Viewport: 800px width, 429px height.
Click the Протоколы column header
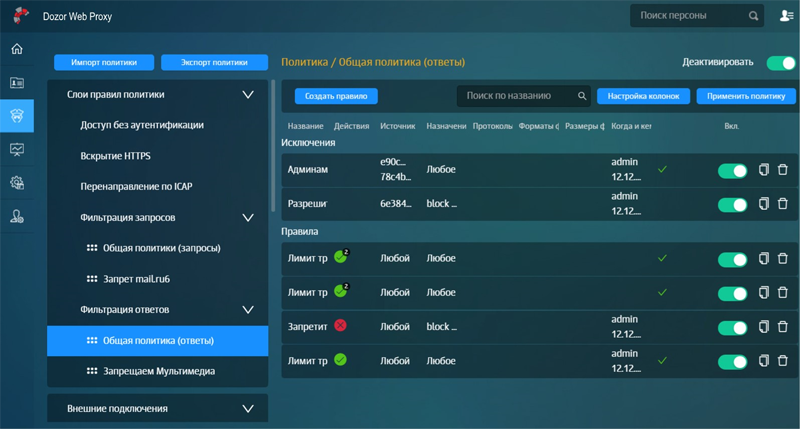point(492,126)
